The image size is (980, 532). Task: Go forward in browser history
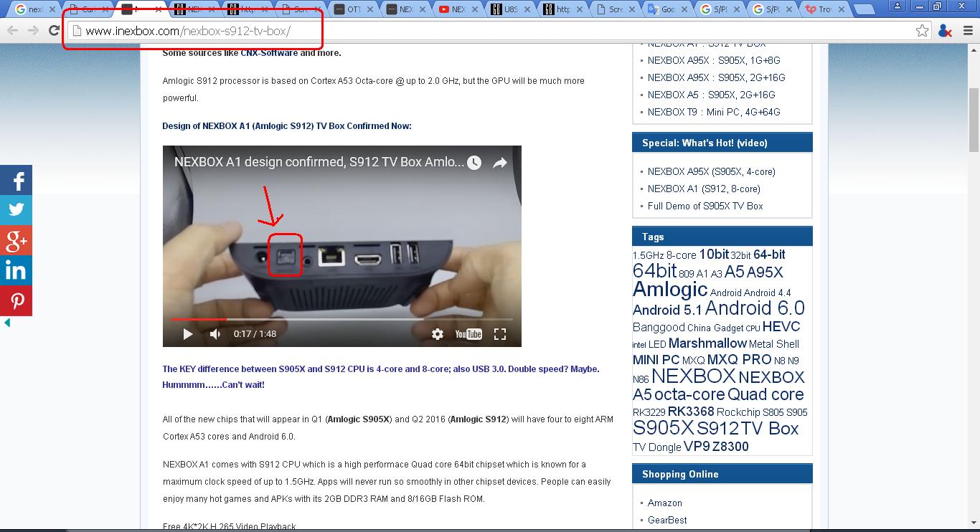pos(33,31)
